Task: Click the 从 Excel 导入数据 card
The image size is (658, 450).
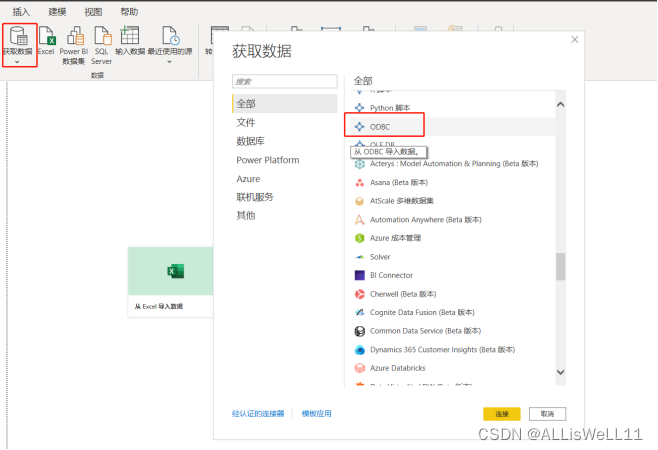Action: coord(170,282)
